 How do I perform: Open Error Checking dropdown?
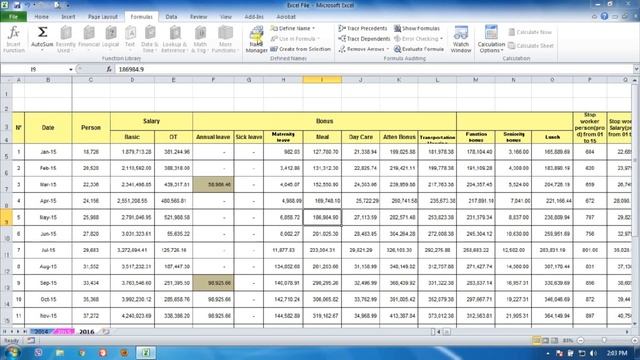(418, 38)
